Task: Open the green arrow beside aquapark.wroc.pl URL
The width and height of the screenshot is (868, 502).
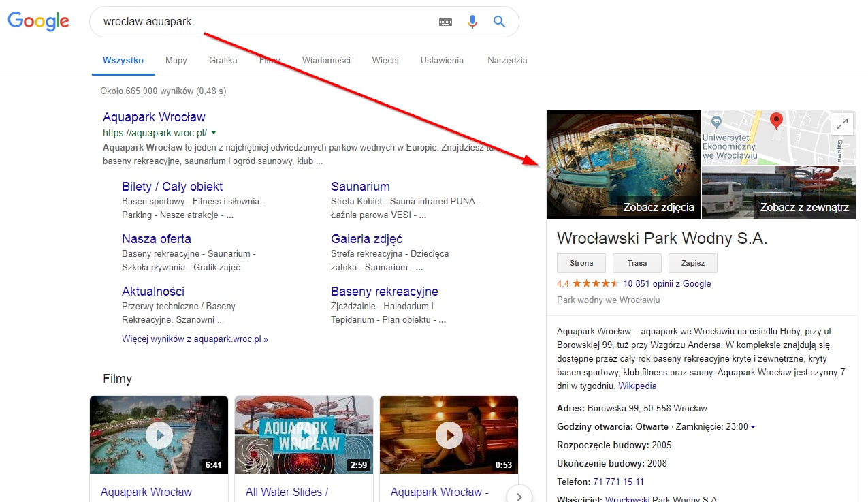Action: pos(214,132)
